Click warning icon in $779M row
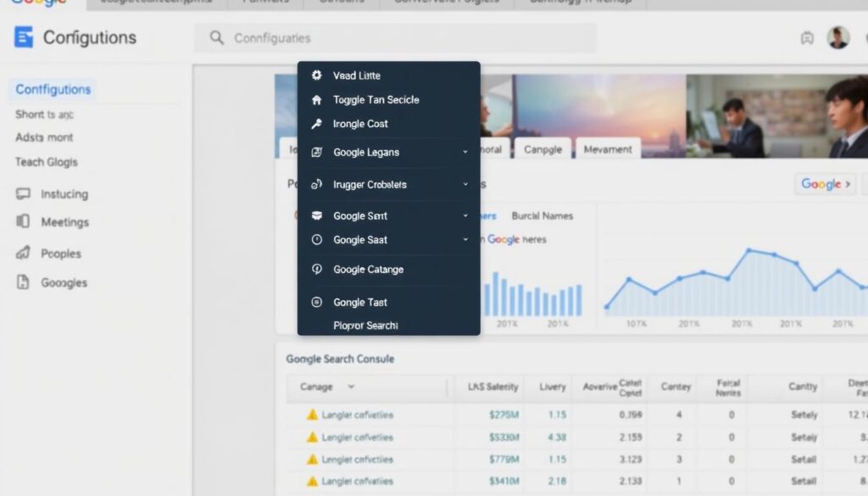 click(312, 460)
